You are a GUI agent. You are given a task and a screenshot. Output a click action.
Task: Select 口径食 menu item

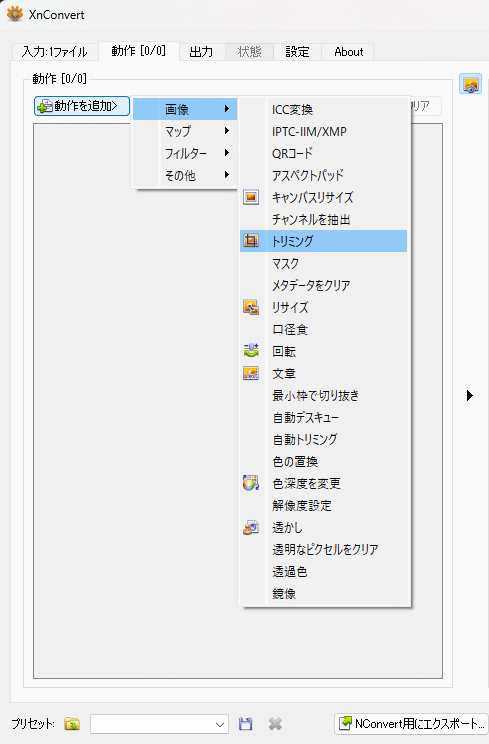323,329
